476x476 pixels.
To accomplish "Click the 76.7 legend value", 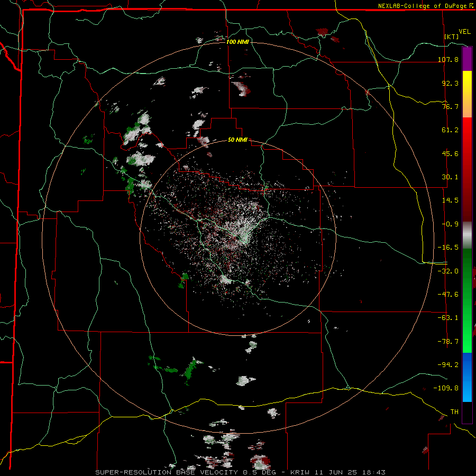I will pyautogui.click(x=450, y=106).
